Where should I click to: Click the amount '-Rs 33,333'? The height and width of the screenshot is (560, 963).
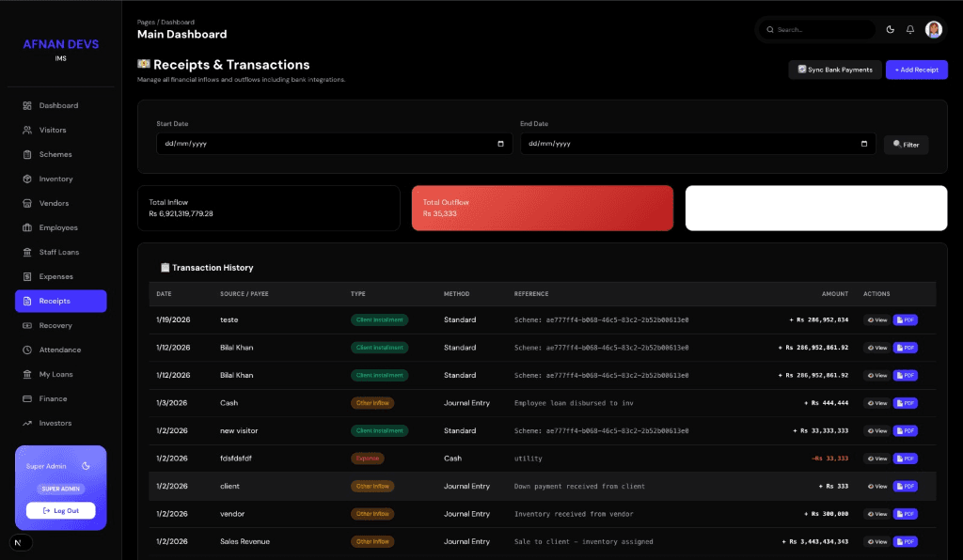coord(829,459)
